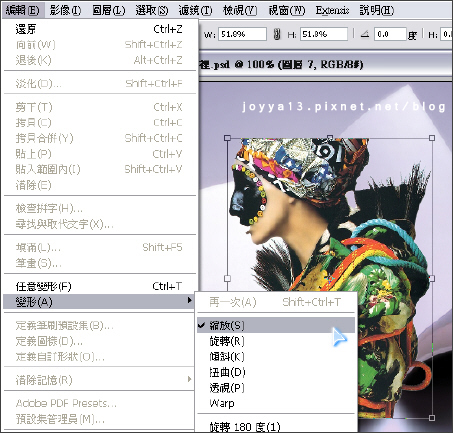This screenshot has width=454, height=434.
Task: Click the bottom-right transform handle
Action: [432, 418]
